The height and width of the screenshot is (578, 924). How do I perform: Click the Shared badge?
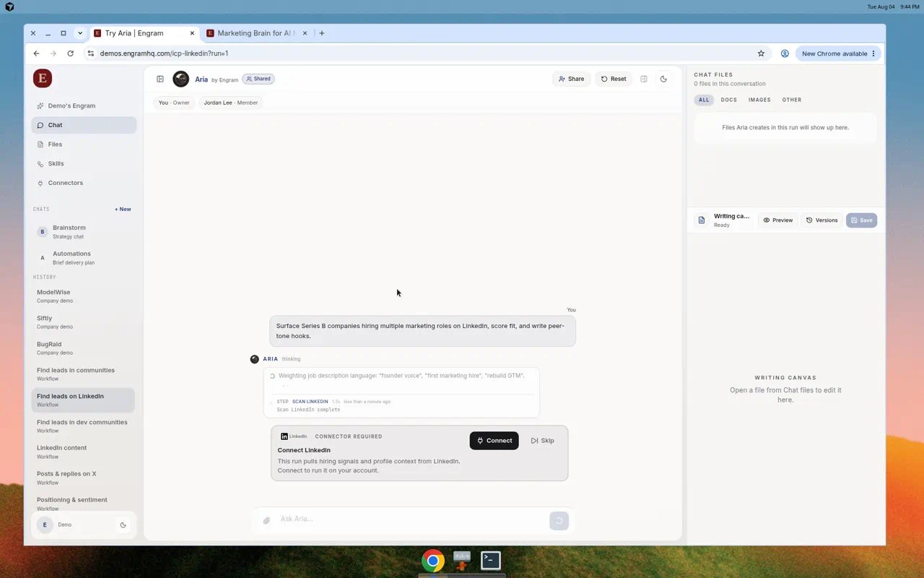pos(258,79)
